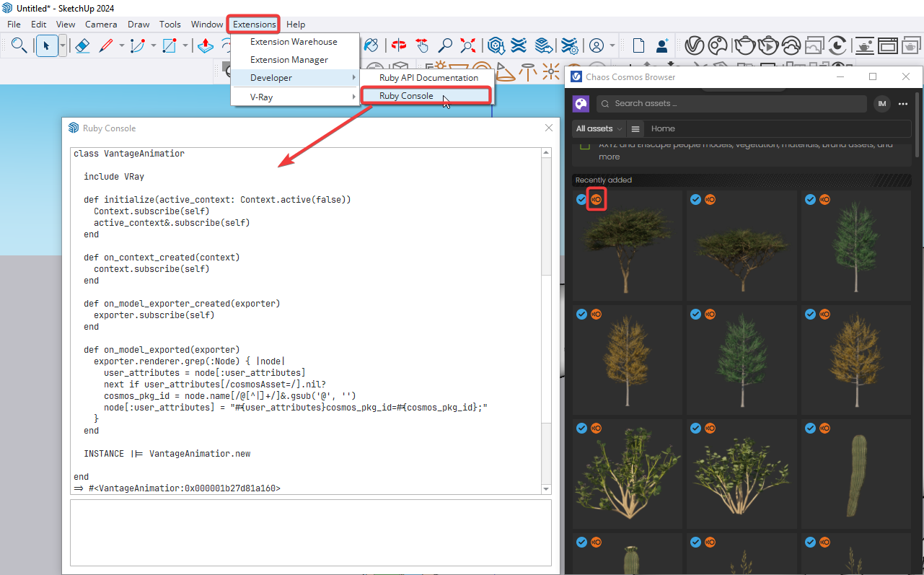Screen dimensions: 924x575
Task: Toggle blue checkmark on first tree asset
Action: pos(582,199)
